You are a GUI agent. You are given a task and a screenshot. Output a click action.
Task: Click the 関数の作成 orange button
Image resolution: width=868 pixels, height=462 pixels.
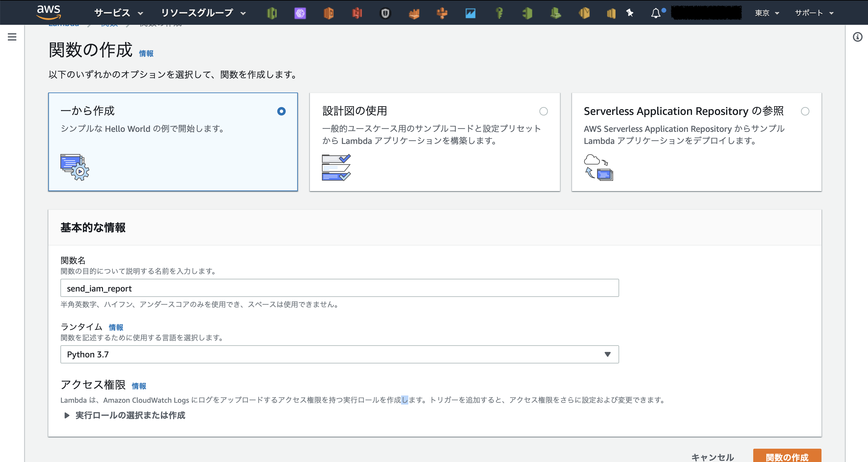point(787,457)
